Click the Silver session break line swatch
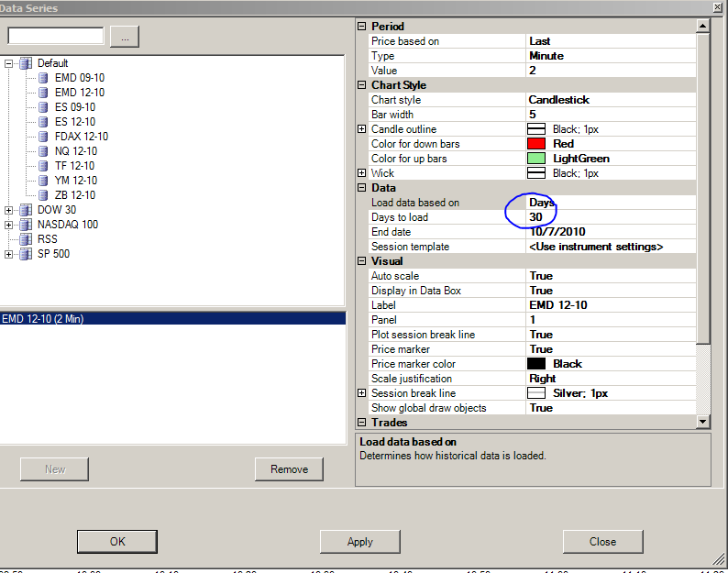Viewport: 728px width, 573px height. (x=536, y=393)
